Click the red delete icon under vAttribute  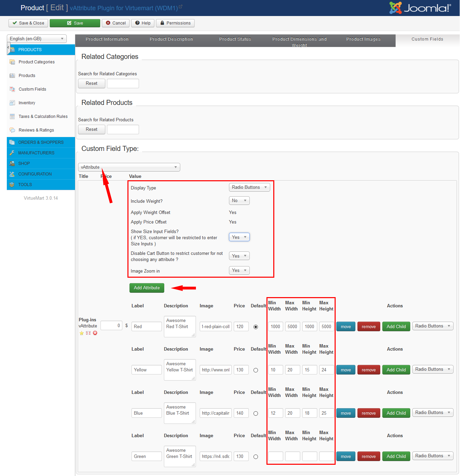95,333
